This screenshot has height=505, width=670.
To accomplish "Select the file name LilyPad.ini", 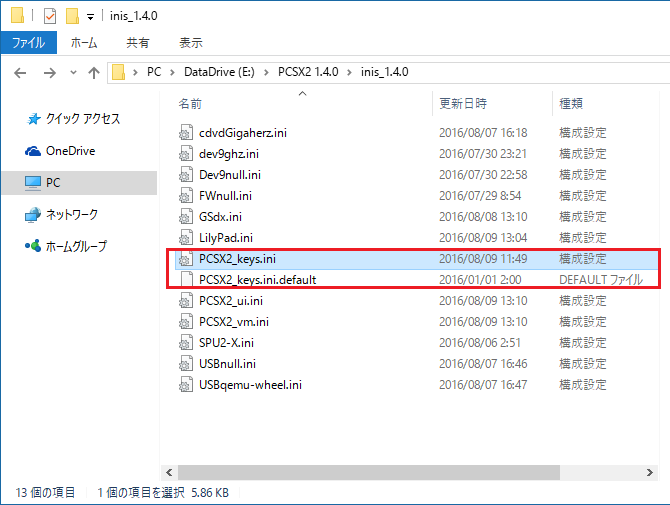I will click(x=226, y=238).
